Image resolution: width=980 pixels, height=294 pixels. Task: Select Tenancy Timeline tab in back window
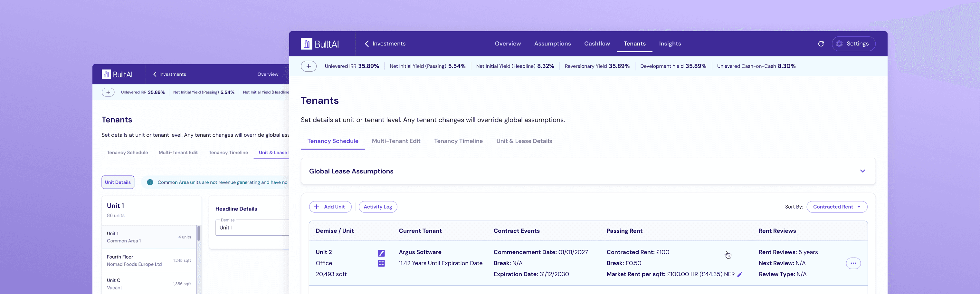(x=228, y=153)
